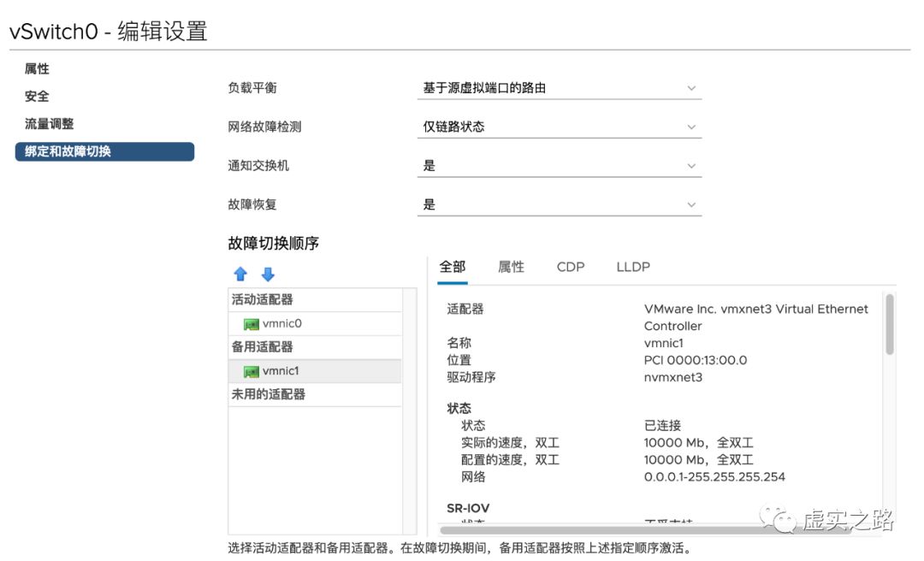Open the 属性 settings section in sidebar
The image size is (924, 561).
coord(35,68)
